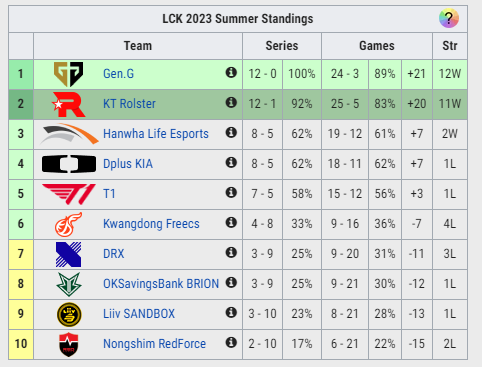Click the info icon beside Gen.G
The width and height of the screenshot is (482, 367).
(231, 72)
